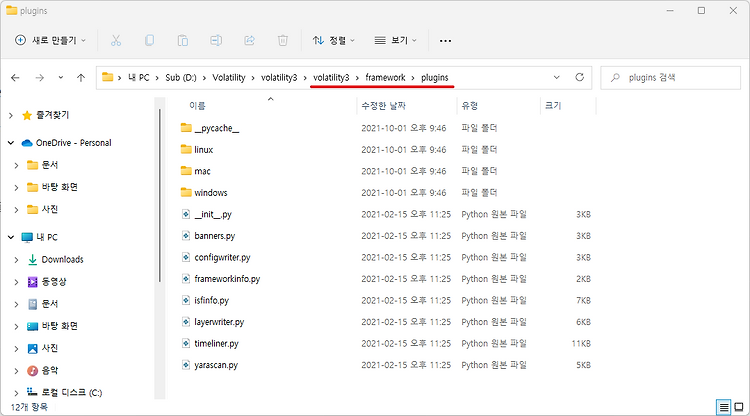Click the 로컬 디스크 (C:) drive icon
The height and width of the screenshot is (416, 750).
point(32,392)
